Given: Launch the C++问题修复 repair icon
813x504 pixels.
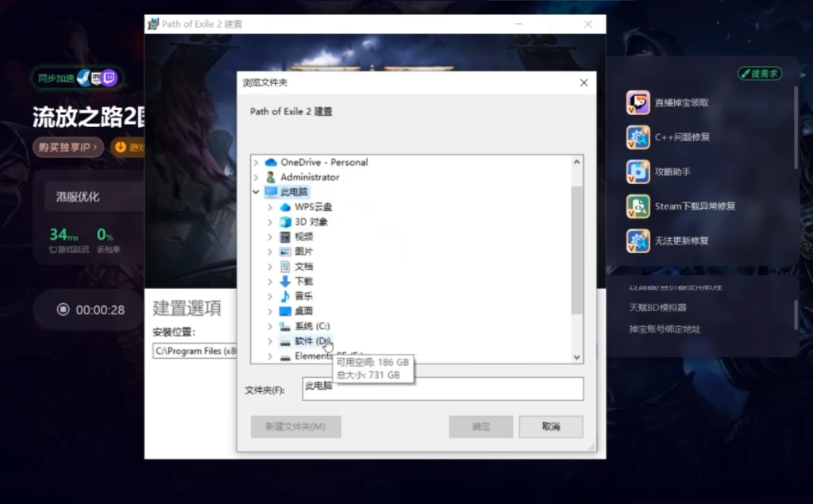Looking at the screenshot, I should [638, 137].
